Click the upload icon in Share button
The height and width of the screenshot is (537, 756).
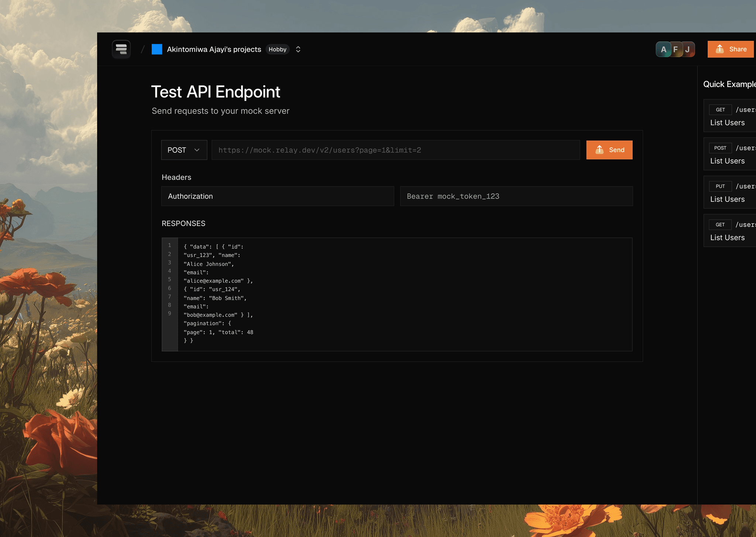point(719,49)
